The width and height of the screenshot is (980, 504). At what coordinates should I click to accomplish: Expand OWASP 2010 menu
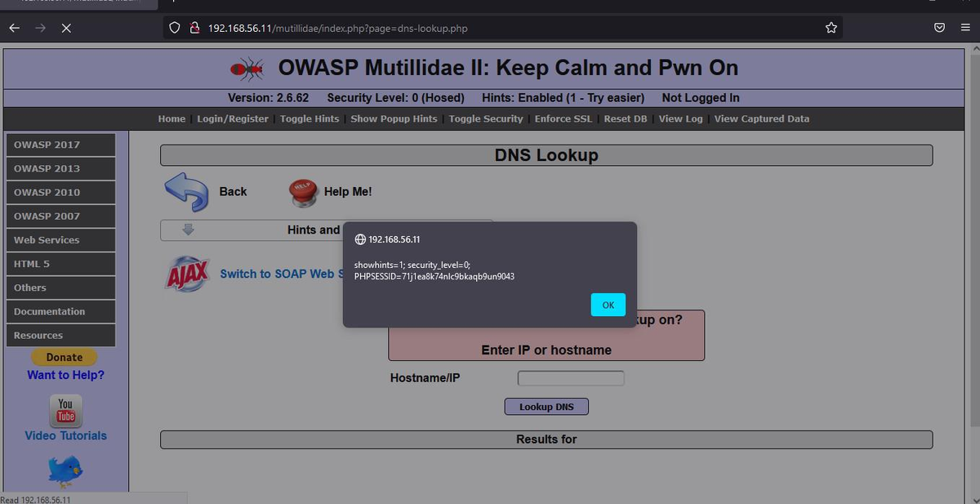tap(60, 192)
